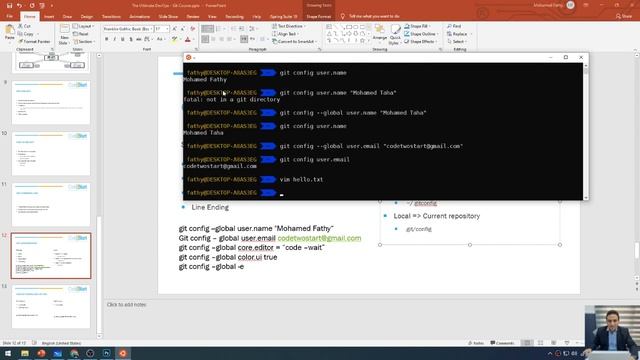The height and width of the screenshot is (360, 640).
Task: Open the font size combo box
Action: pos(162,29)
